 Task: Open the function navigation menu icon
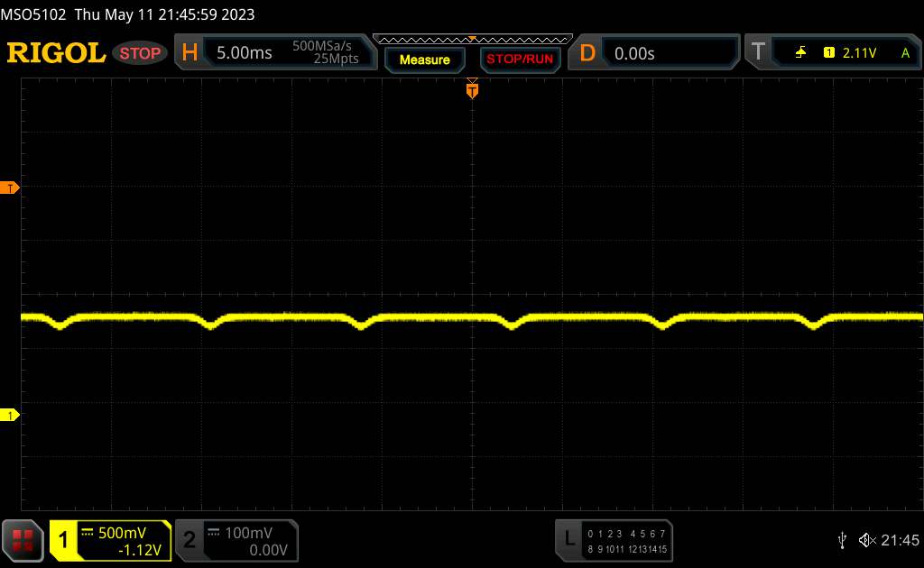[23, 539]
